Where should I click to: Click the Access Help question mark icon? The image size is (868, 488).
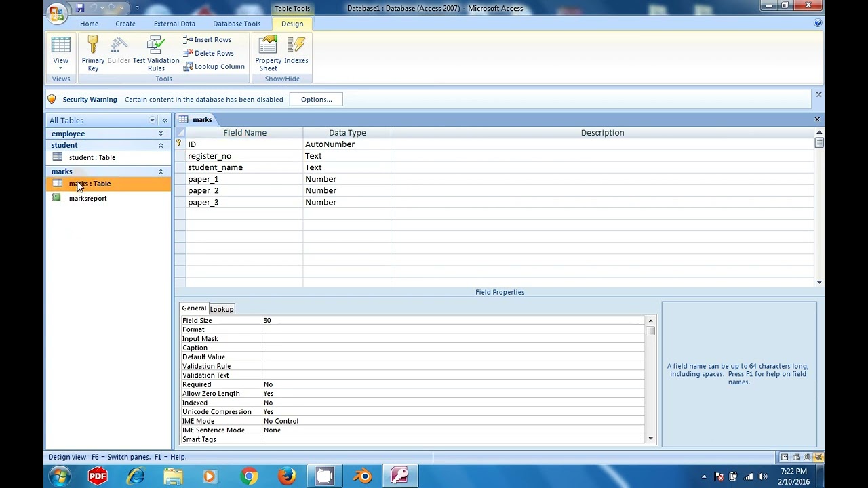818,23
